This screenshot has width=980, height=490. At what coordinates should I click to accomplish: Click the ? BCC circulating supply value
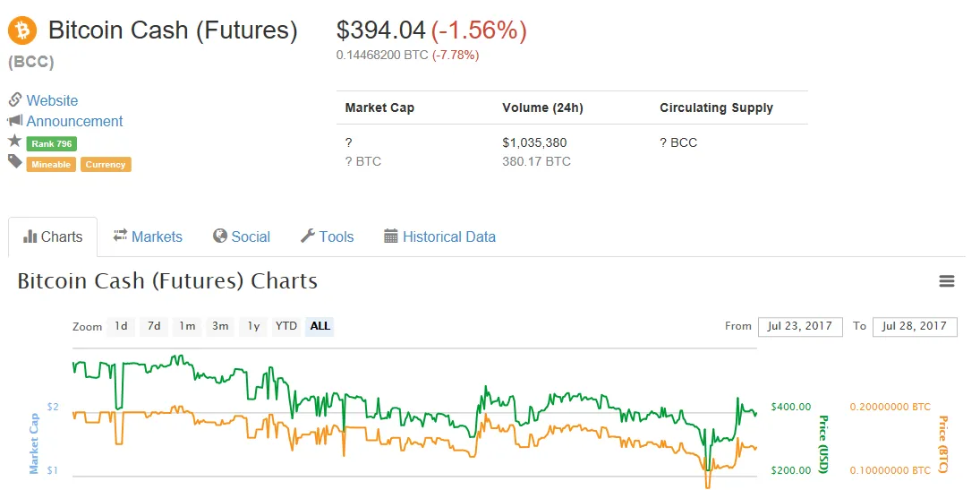click(678, 142)
